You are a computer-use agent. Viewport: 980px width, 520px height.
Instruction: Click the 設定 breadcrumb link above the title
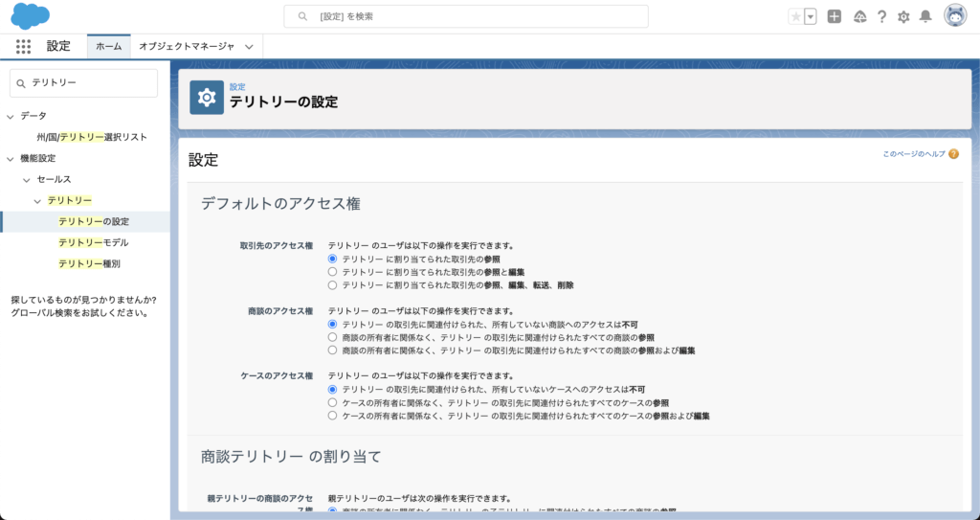(x=237, y=87)
